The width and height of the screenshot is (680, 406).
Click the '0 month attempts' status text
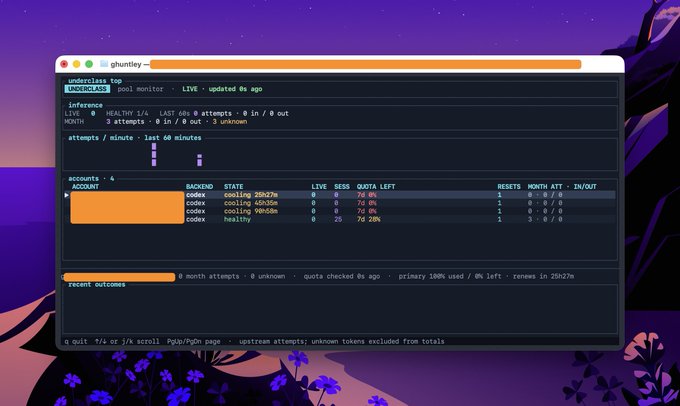(209, 276)
